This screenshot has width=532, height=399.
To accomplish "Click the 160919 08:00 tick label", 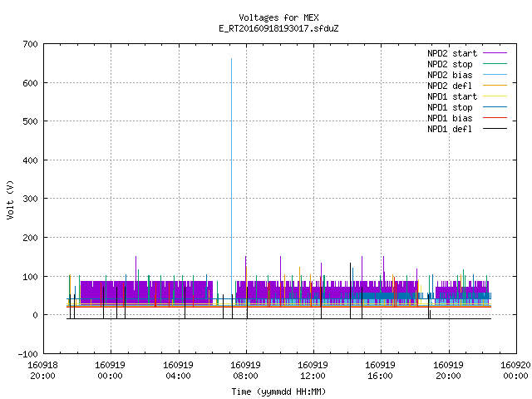I will click(246, 371).
